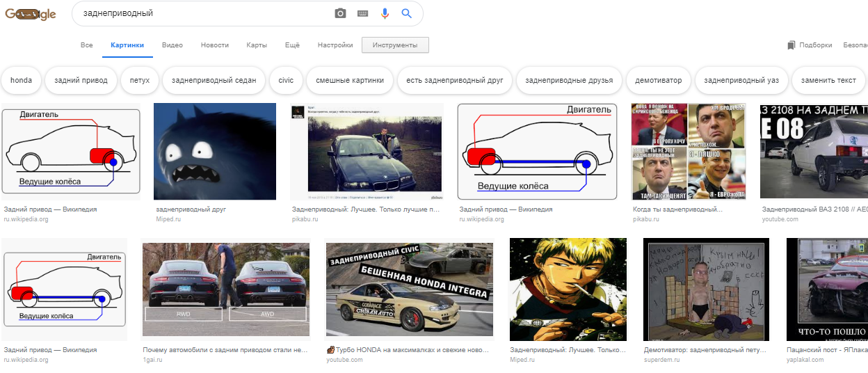The width and height of the screenshot is (868, 373).
Task: Filter by задний привод chip
Action: (81, 80)
